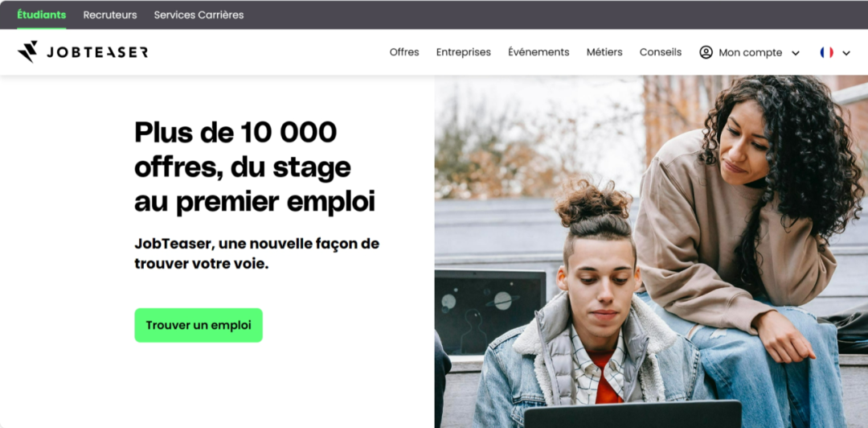Navigate to the Métiers page
This screenshot has height=428, width=868.
pos(604,52)
